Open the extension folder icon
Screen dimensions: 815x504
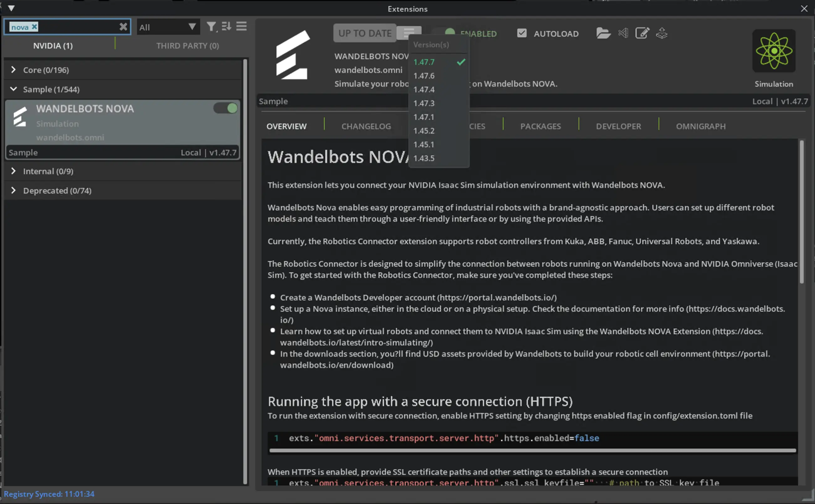tap(603, 33)
